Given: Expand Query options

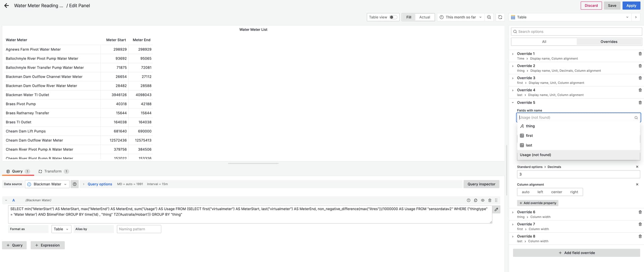Looking at the screenshot, I should 100,184.
